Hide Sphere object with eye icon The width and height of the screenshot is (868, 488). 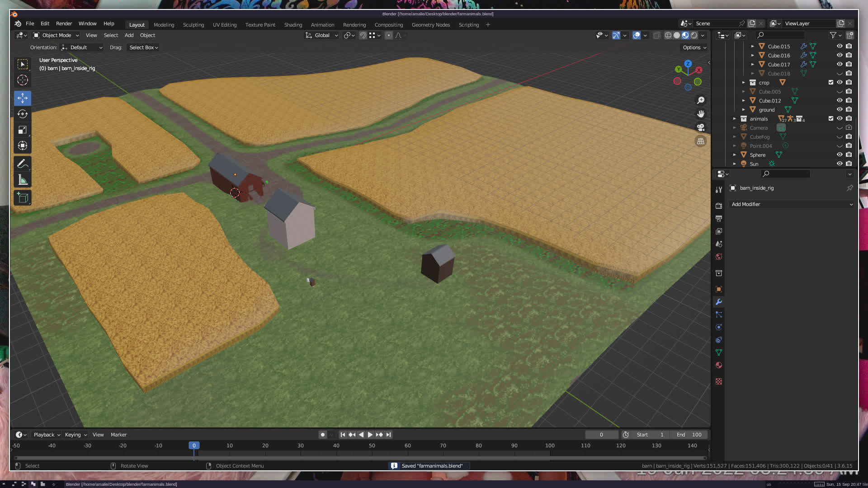(840, 155)
